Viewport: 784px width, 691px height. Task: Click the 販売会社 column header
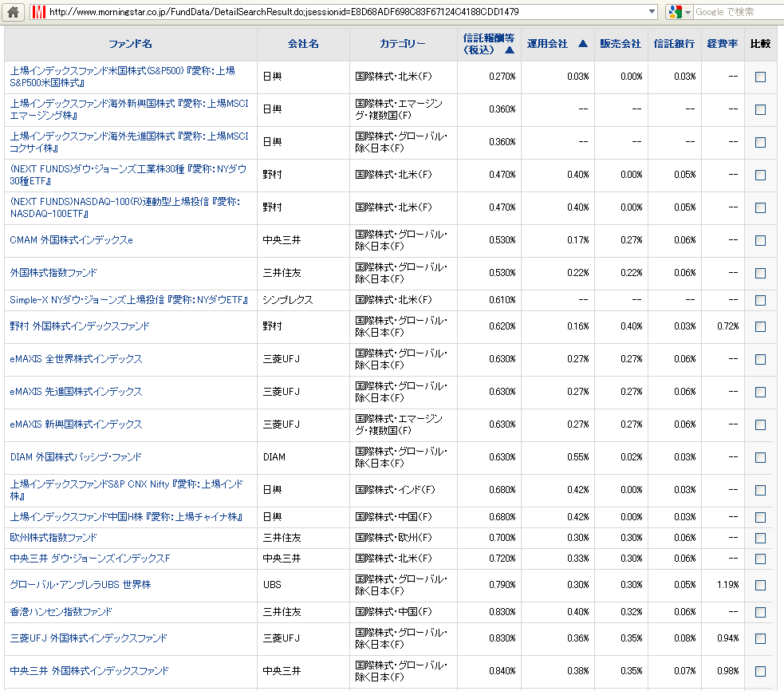pyautogui.click(x=621, y=44)
